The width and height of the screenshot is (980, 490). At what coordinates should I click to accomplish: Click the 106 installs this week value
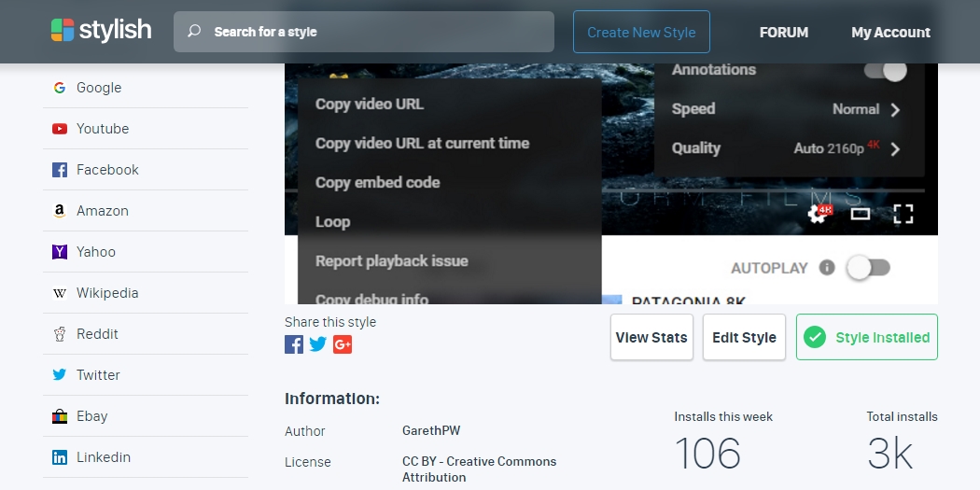[x=707, y=454]
